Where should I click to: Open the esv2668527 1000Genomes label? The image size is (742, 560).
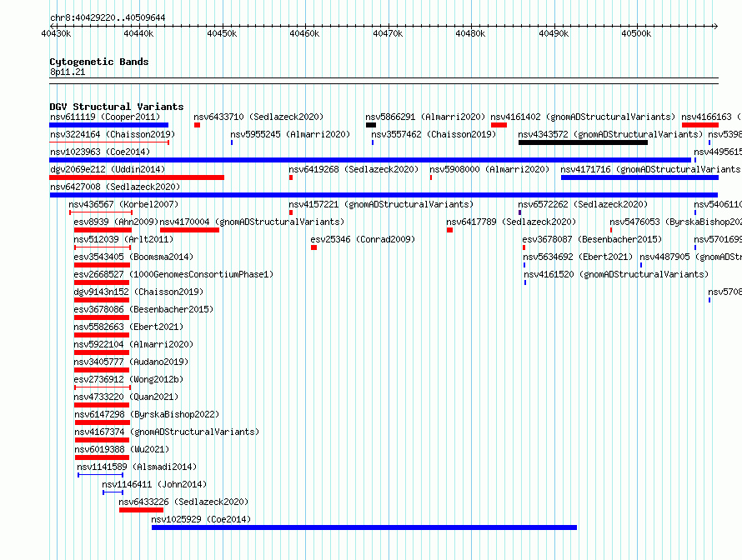click(x=173, y=274)
